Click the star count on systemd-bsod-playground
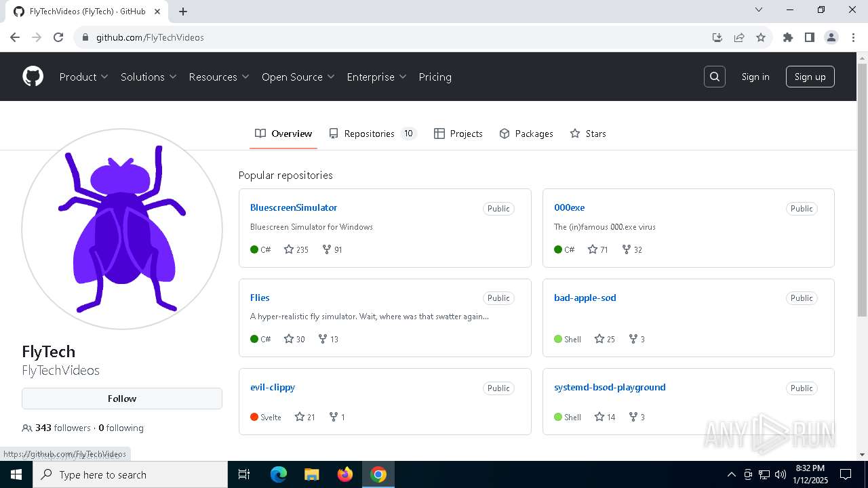868x488 pixels. point(604,417)
